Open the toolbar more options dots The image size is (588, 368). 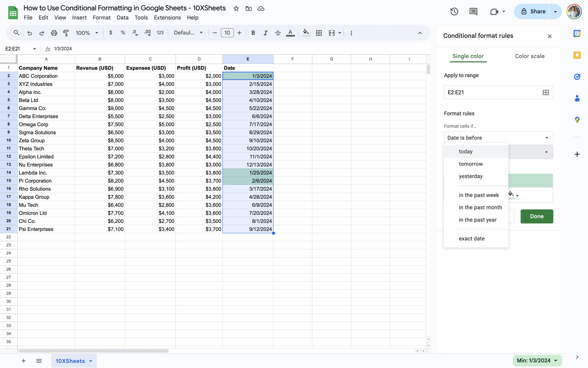pos(351,33)
